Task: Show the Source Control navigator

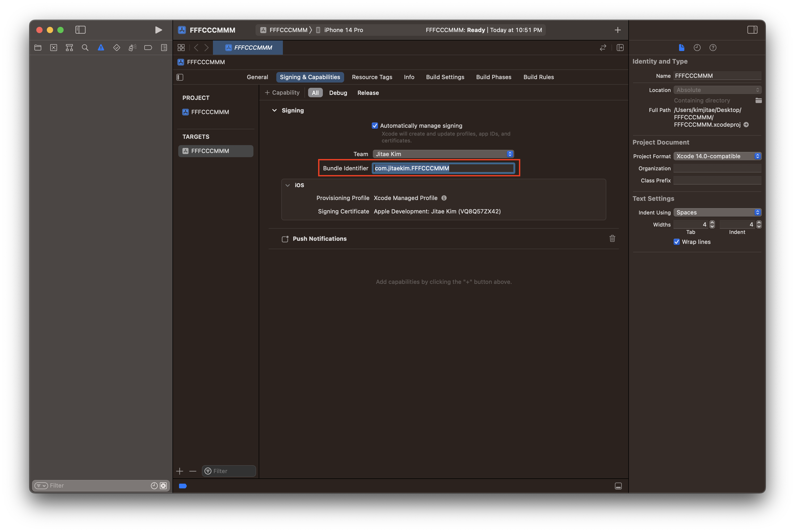Action: 54,48
